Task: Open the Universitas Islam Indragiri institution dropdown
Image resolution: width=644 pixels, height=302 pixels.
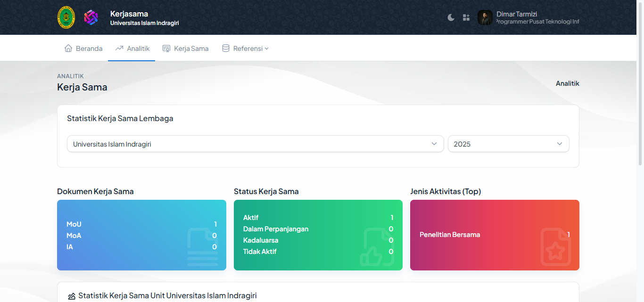Action: (x=255, y=144)
